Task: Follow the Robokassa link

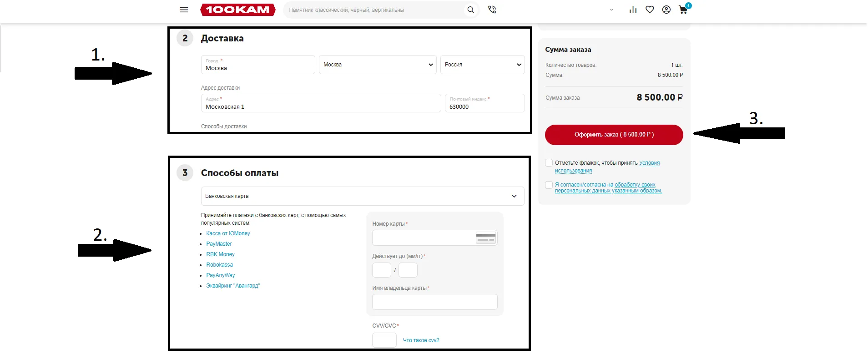Action: 219,265
